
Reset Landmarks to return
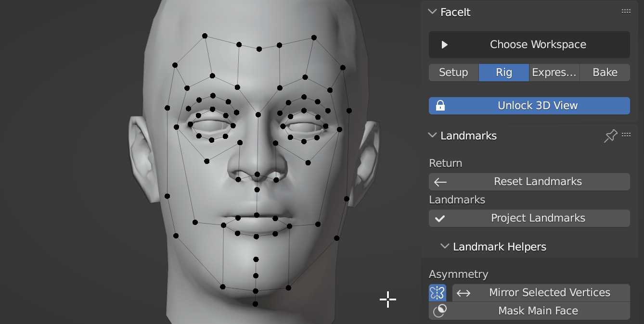(x=529, y=182)
